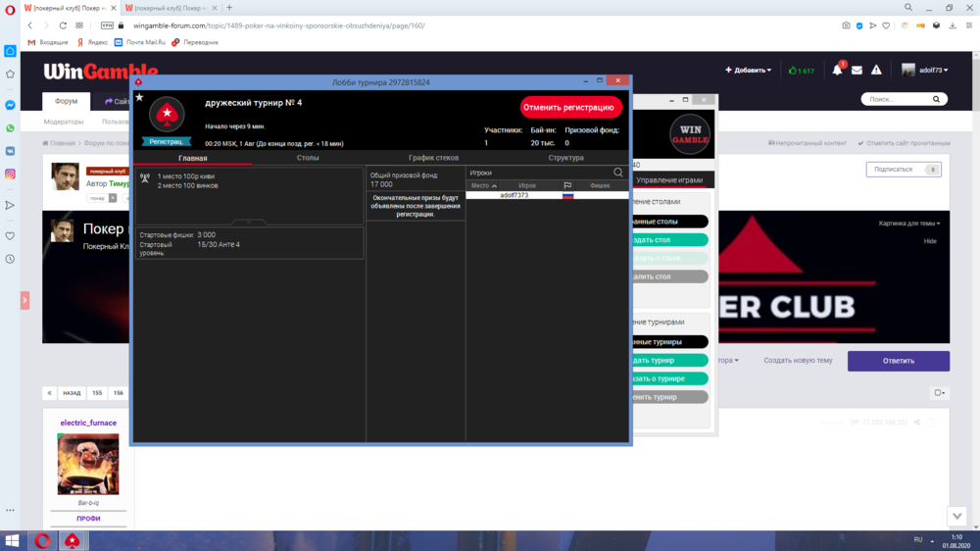Switch to the График стеков tab
This screenshot has width=980, height=551.
tap(433, 158)
